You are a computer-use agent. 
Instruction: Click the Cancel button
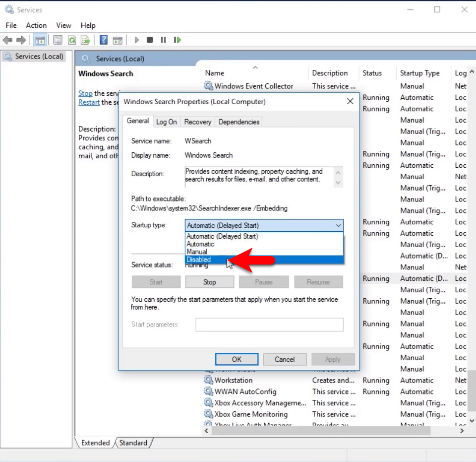(285, 359)
